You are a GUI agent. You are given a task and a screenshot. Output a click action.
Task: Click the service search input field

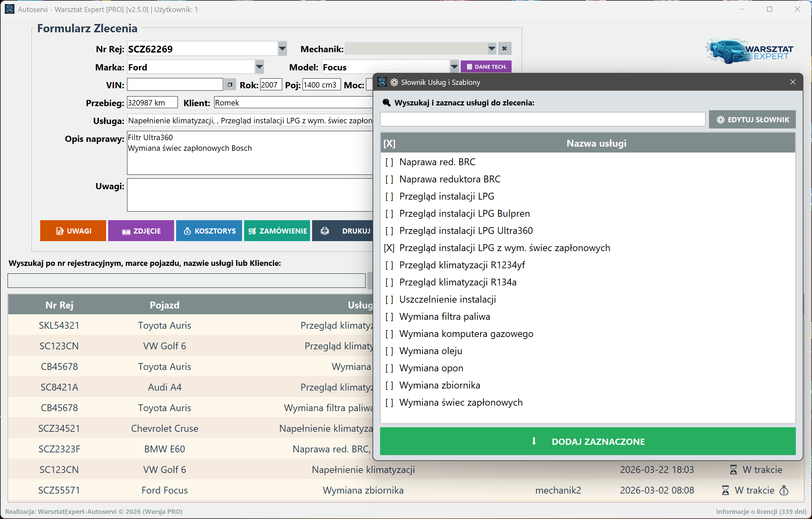(x=542, y=120)
